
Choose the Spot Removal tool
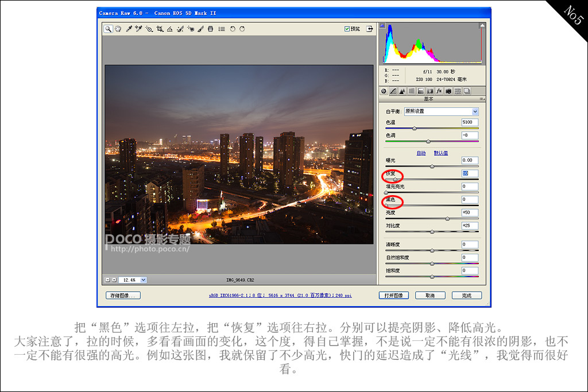[180, 29]
